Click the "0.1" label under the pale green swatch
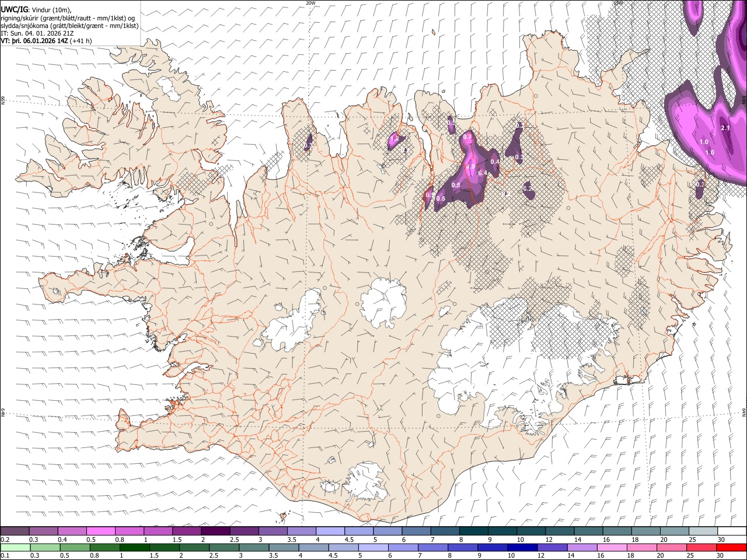Viewport: 747px width, 560px height. [x=4, y=556]
